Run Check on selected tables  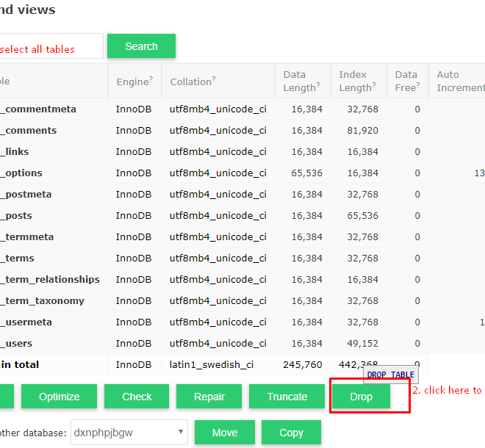pyautogui.click(x=137, y=397)
